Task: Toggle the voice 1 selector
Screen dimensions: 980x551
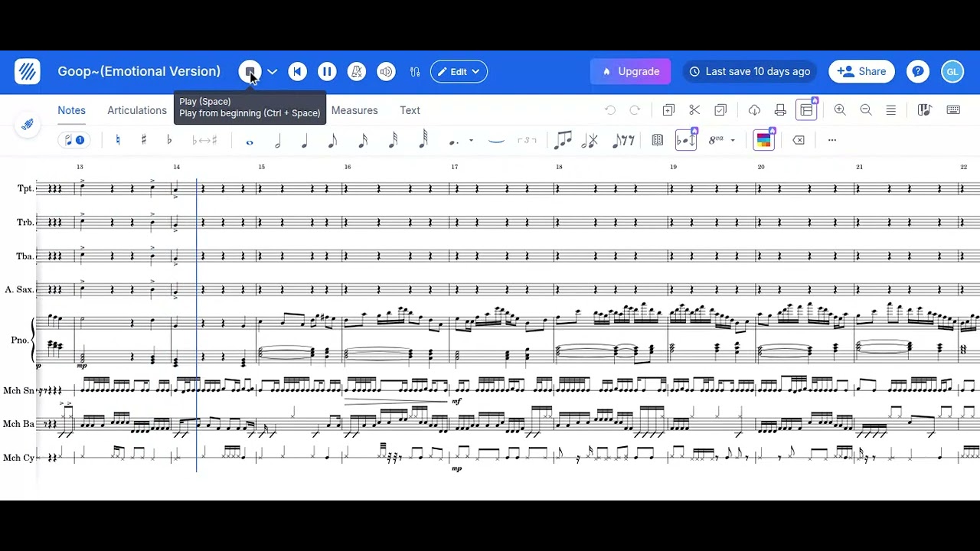Action: click(x=74, y=140)
